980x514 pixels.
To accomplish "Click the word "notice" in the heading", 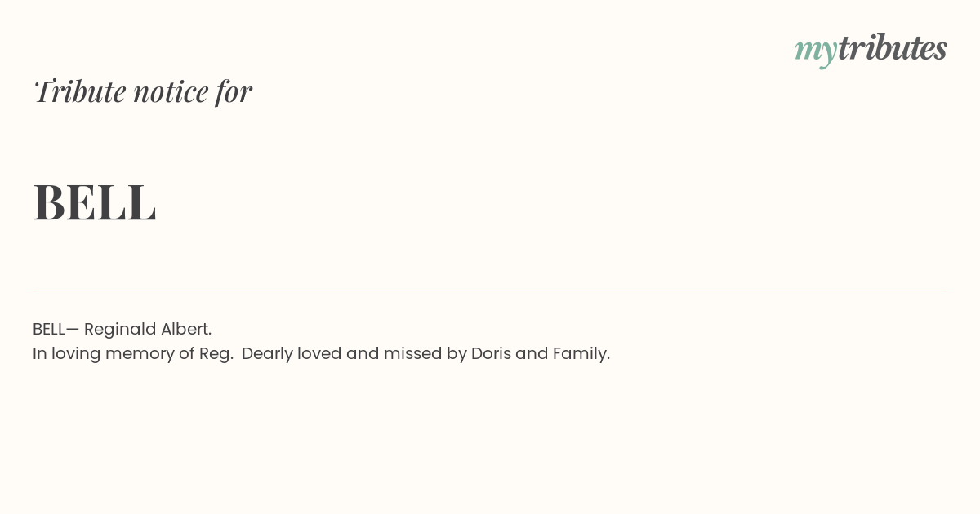I will click(x=171, y=92).
